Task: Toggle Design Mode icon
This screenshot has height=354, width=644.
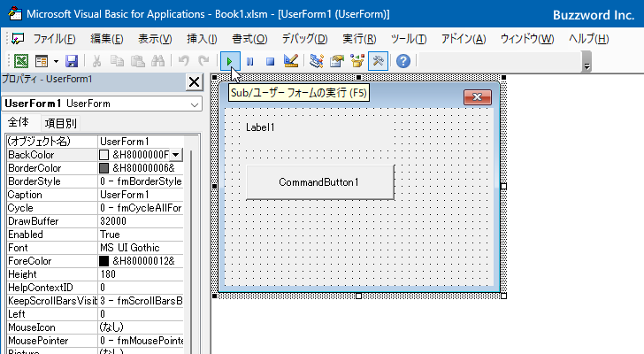Action: (291, 61)
